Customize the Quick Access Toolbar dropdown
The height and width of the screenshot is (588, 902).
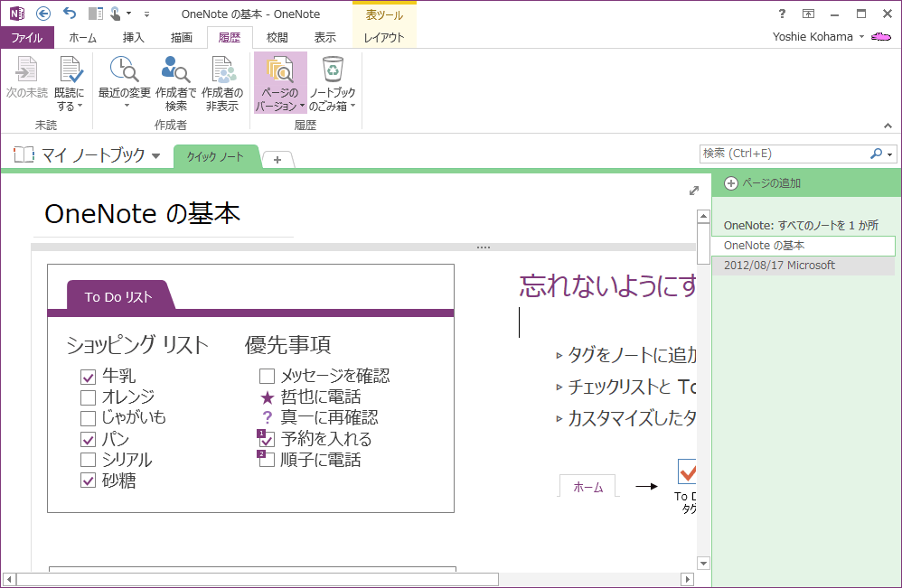pyautogui.click(x=146, y=14)
